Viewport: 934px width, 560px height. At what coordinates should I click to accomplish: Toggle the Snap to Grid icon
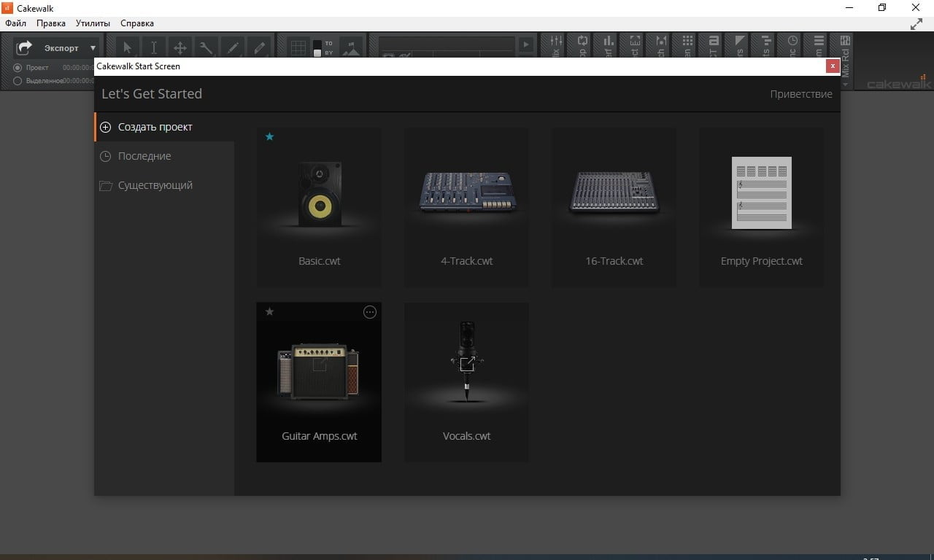click(298, 48)
